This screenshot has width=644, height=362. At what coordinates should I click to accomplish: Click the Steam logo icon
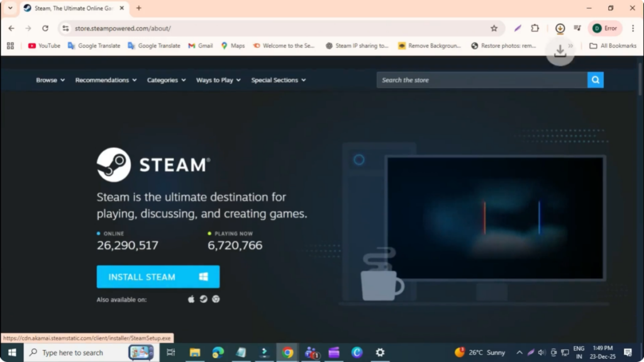point(114,164)
